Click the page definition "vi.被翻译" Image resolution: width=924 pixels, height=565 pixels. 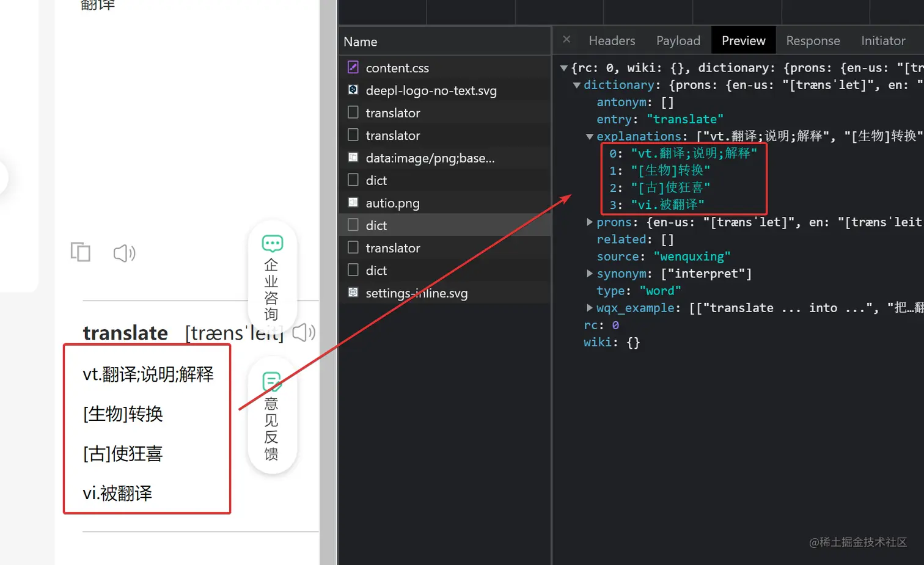(x=117, y=494)
